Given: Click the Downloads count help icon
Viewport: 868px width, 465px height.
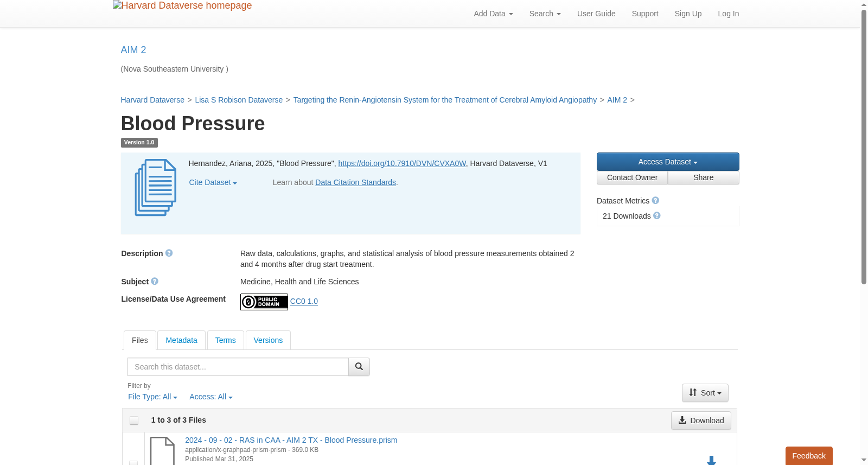Looking at the screenshot, I should [657, 216].
